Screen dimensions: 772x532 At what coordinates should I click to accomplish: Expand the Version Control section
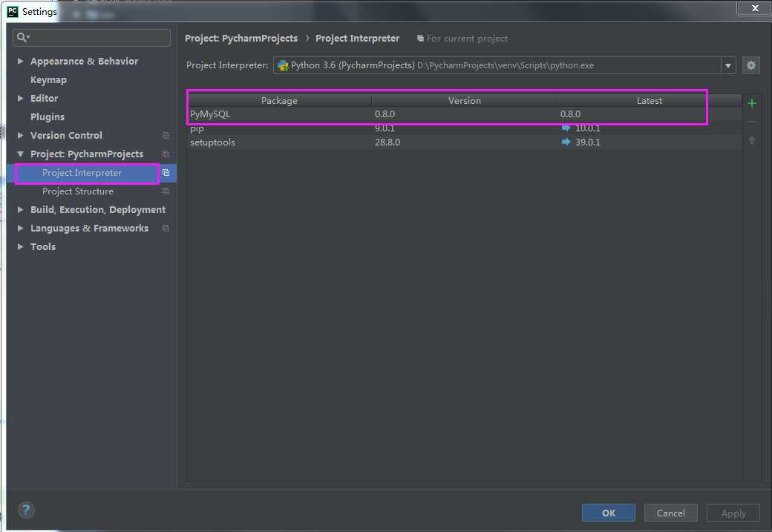pyautogui.click(x=20, y=135)
